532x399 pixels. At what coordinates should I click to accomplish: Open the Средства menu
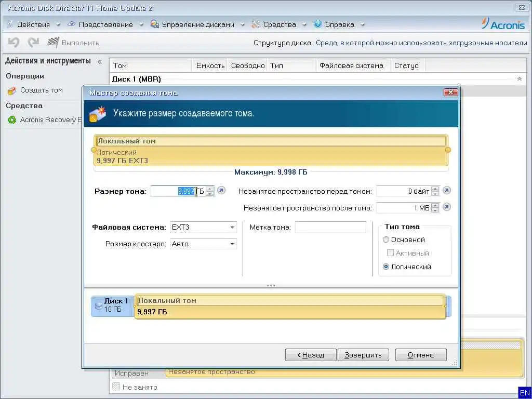[279, 24]
